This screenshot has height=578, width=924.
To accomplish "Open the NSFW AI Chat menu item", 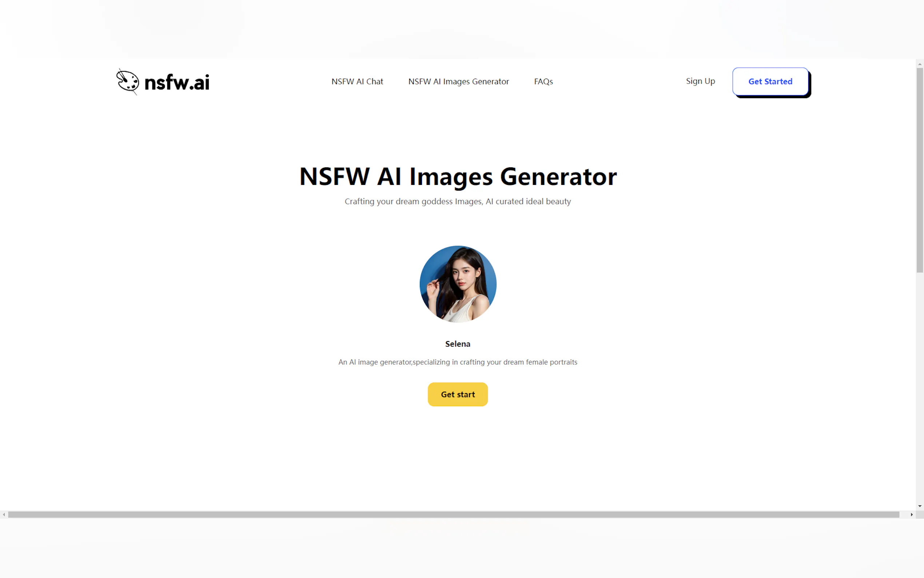I will (357, 82).
